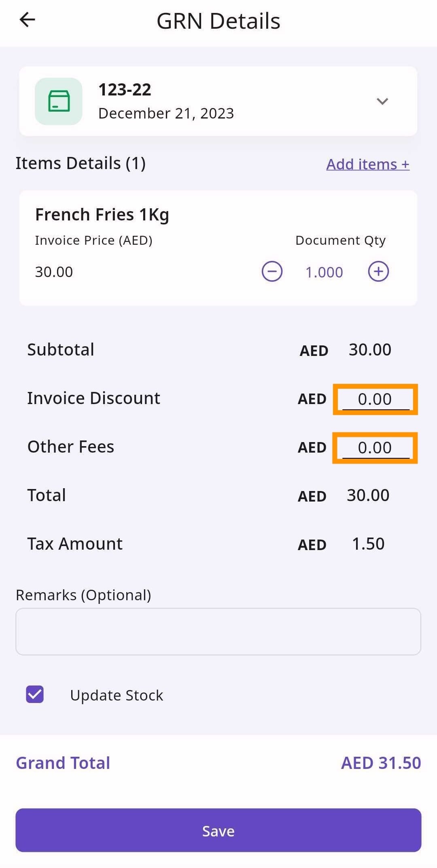
Task: Focus the Remarks text box
Action: click(218, 631)
